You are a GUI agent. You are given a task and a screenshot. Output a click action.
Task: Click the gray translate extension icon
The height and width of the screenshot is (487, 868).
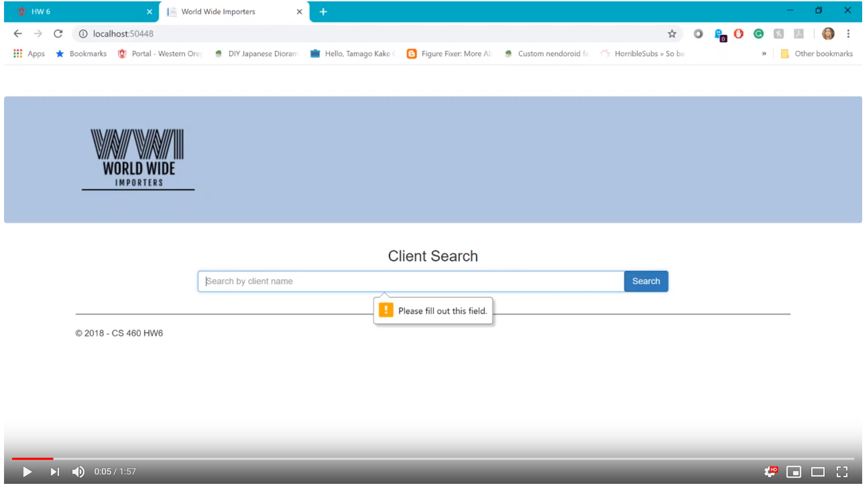[779, 34]
